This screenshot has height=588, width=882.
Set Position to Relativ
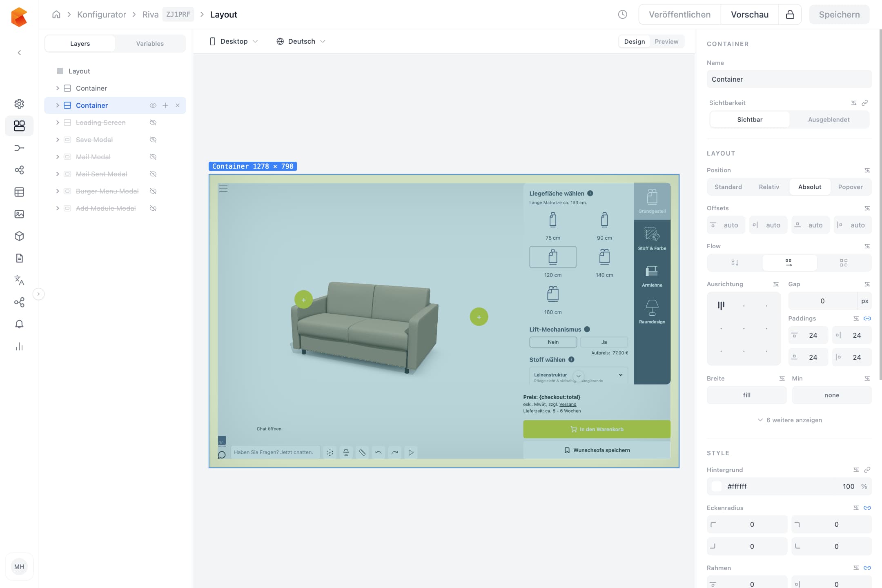tap(769, 187)
